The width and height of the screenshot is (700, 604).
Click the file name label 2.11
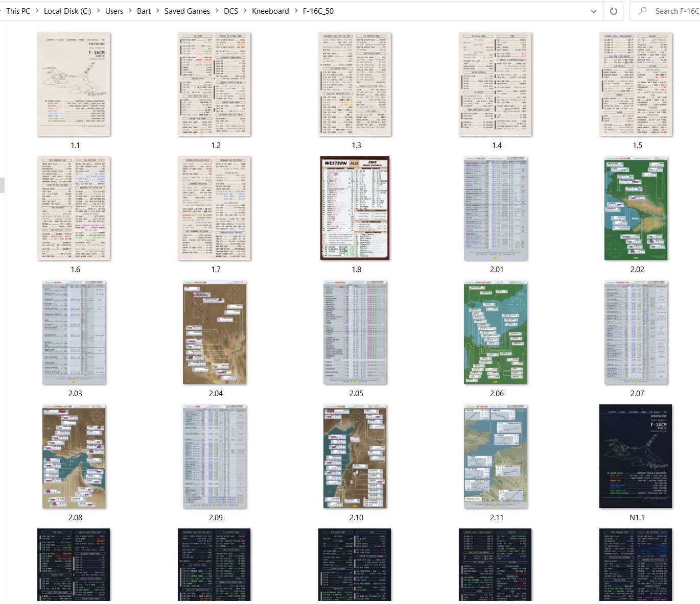coord(497,518)
